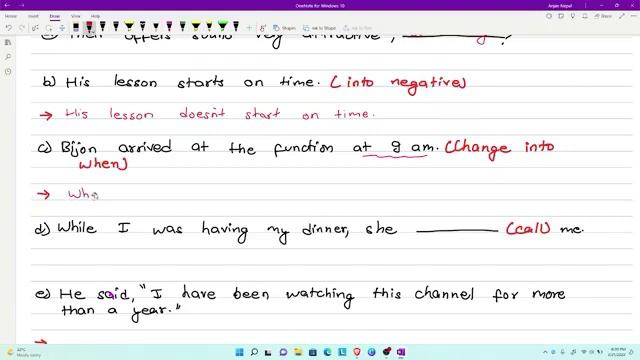Open the View tab

tap(76, 16)
